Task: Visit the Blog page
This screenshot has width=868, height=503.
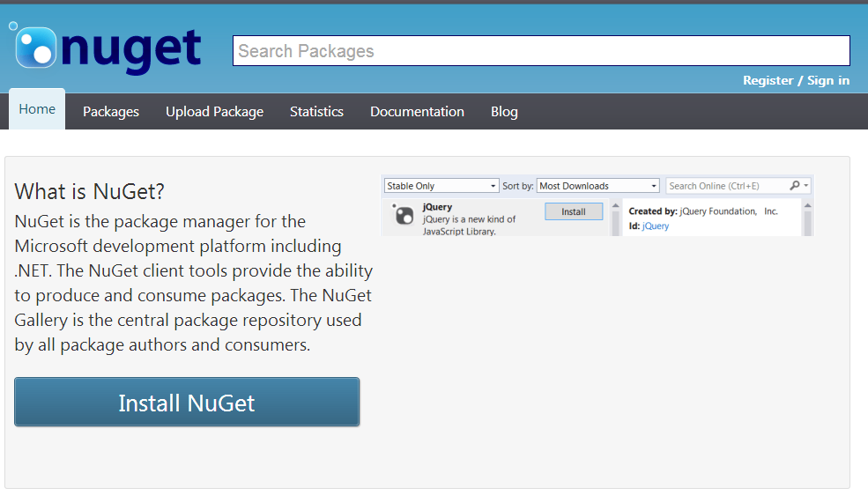Action: pos(504,112)
